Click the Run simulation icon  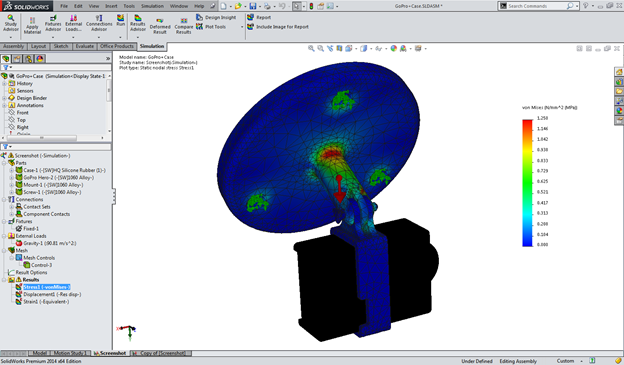(121, 21)
